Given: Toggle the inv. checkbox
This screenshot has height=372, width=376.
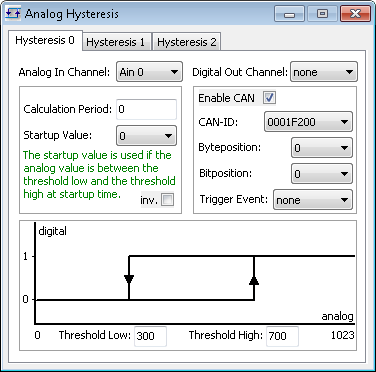Looking at the screenshot, I should click(167, 200).
